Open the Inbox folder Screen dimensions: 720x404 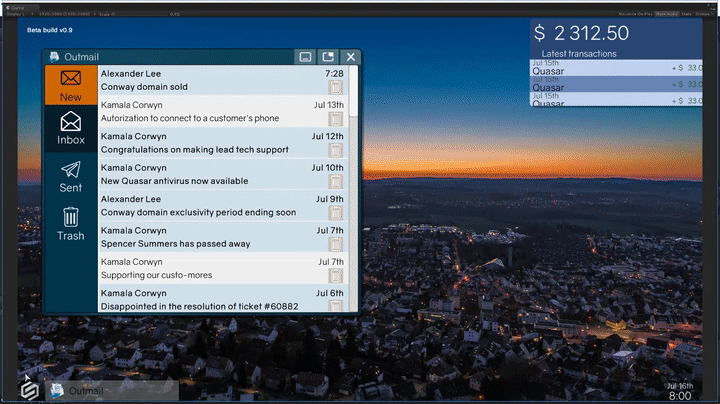71,128
